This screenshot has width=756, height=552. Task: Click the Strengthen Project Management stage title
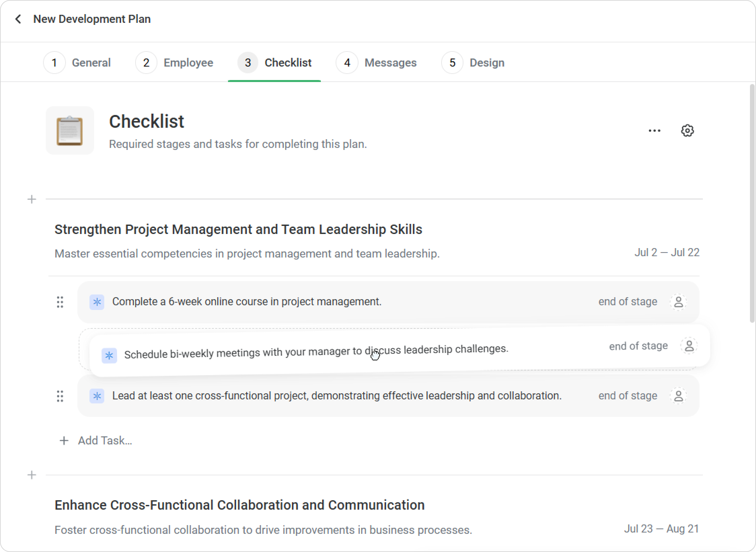(238, 229)
